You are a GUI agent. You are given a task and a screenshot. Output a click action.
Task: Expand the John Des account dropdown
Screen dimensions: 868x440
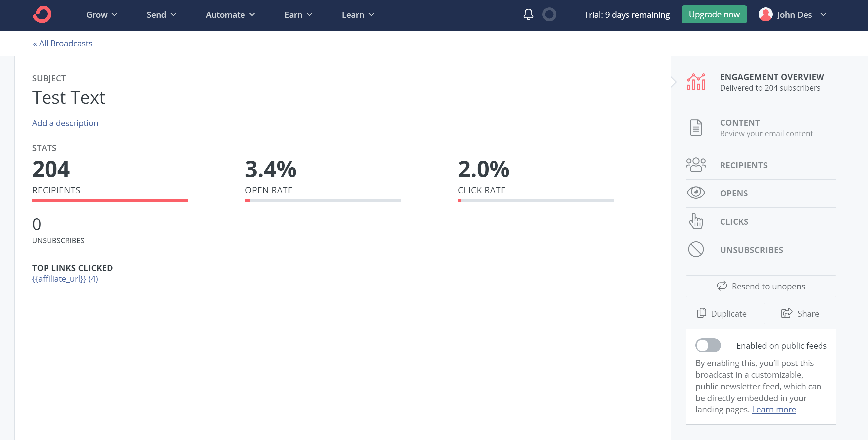point(823,15)
